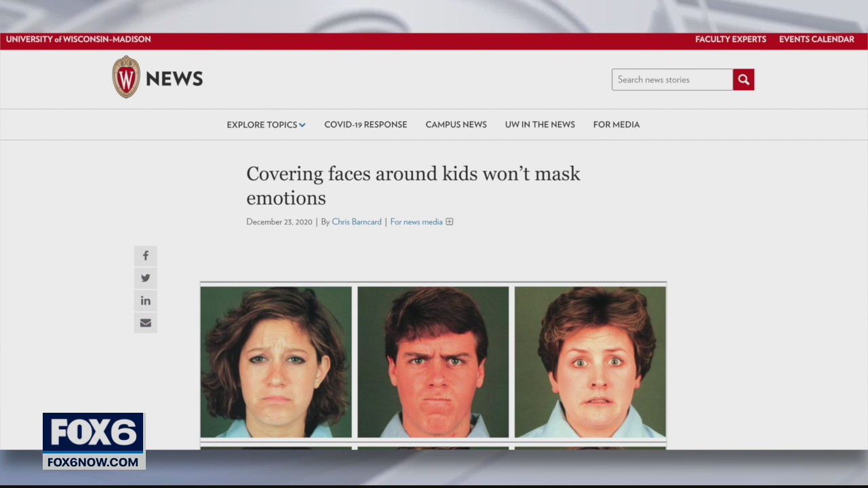The width and height of the screenshot is (868, 488).
Task: Click the For news media disclosure control
Action: (416, 222)
